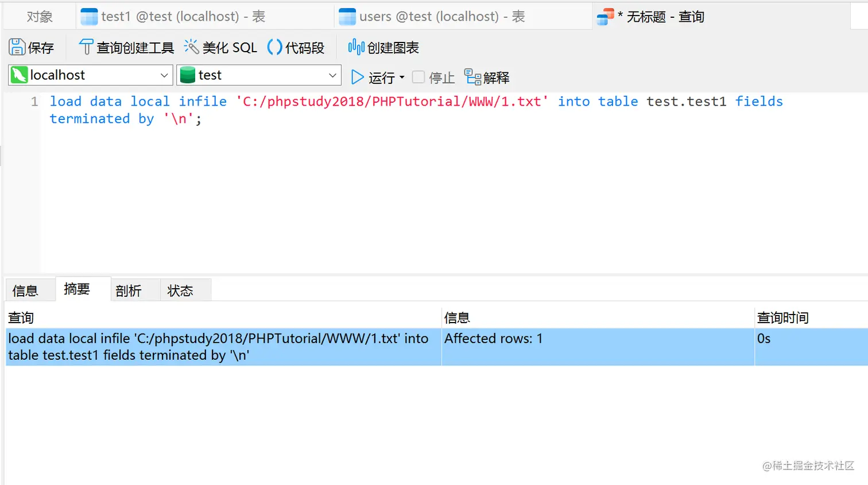Click the query icon on untitled tab
The width and height of the screenshot is (868, 485).
[x=605, y=17]
